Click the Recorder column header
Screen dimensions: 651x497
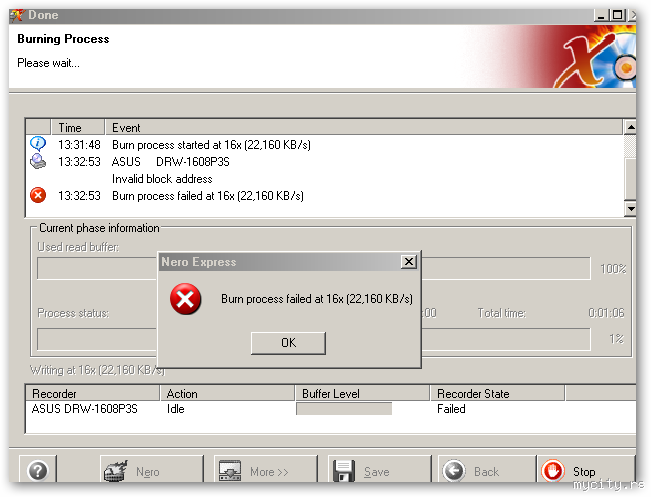click(x=93, y=393)
